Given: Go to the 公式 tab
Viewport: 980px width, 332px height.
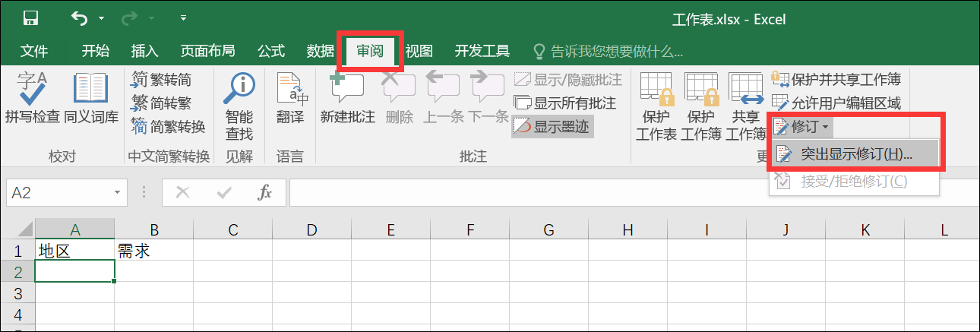Looking at the screenshot, I should click(x=271, y=51).
